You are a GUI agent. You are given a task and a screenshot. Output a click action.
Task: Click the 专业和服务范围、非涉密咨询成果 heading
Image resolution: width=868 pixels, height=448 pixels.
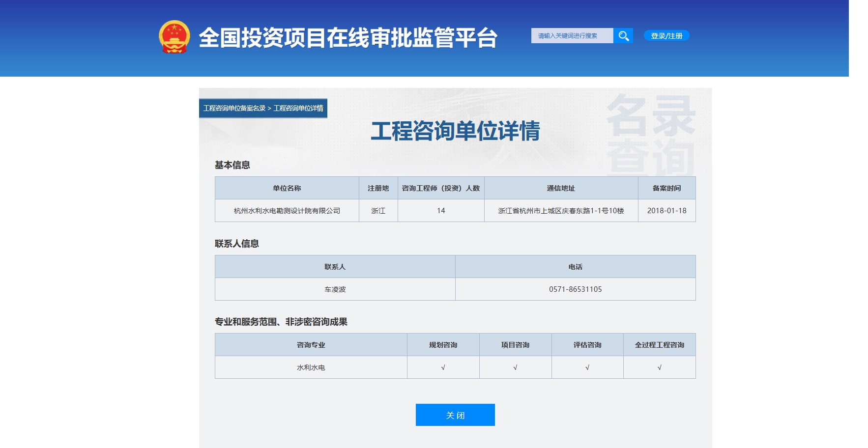point(281,322)
